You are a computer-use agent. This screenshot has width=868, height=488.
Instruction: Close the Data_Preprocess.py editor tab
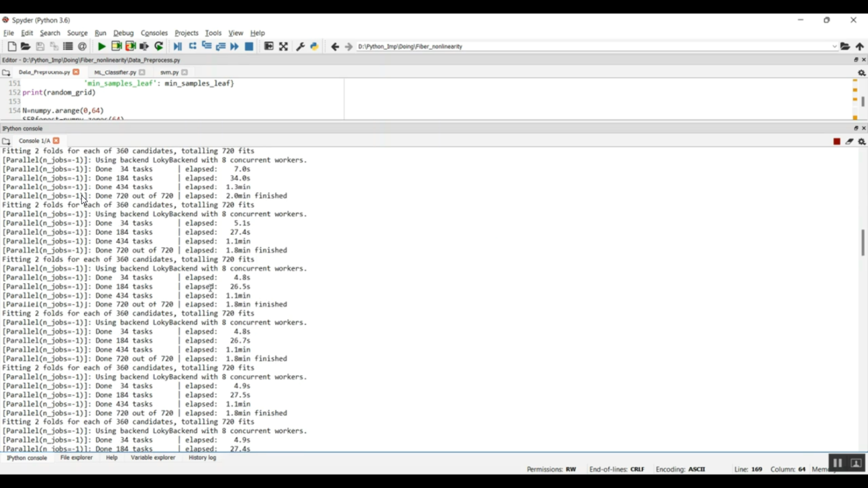pyautogui.click(x=76, y=72)
